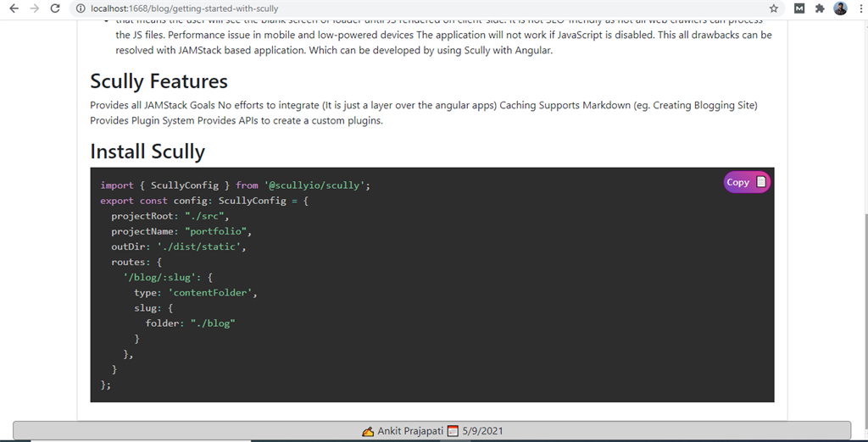This screenshot has height=442, width=868.
Task: Click the type 'contentFolder' code line
Action: (196, 293)
